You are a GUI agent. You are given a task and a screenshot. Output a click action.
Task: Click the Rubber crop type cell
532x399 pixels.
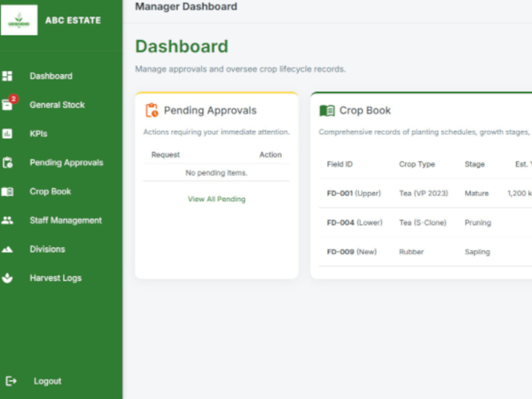(411, 252)
